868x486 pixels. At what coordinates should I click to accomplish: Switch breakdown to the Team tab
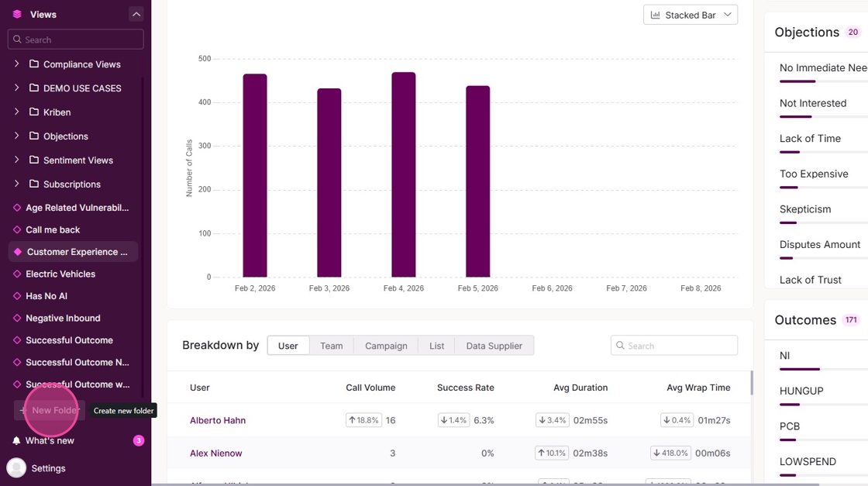pos(332,346)
